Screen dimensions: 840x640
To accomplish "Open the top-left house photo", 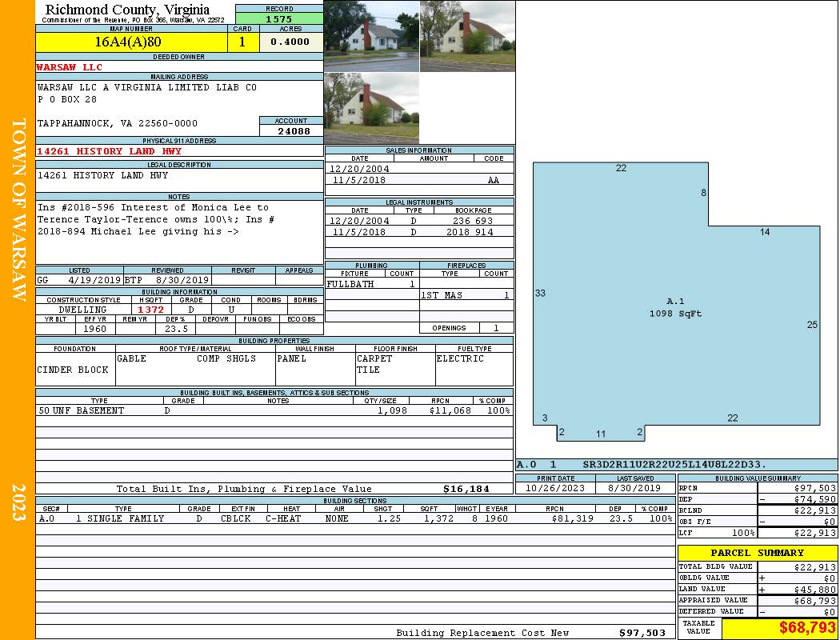I will point(371,36).
